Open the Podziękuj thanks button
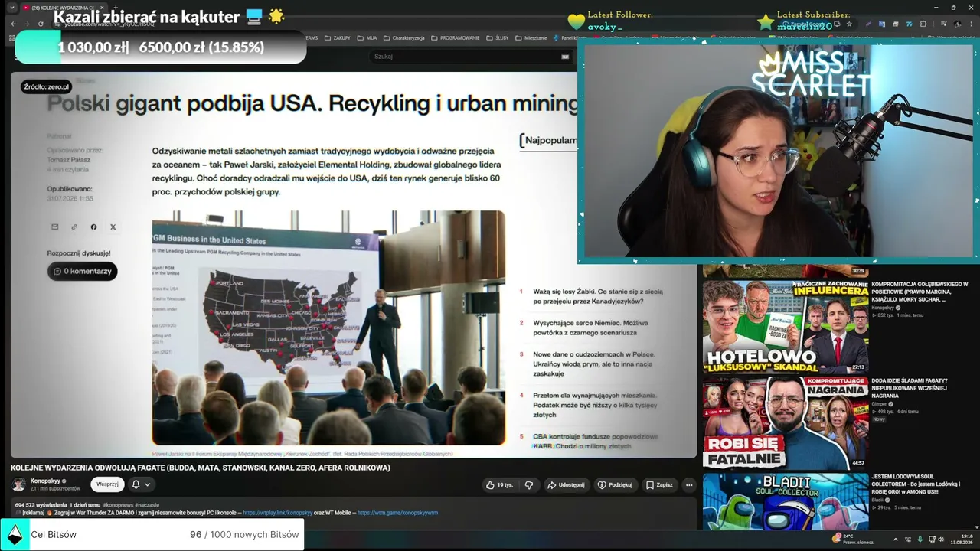This screenshot has height=551, width=980. [x=616, y=484]
